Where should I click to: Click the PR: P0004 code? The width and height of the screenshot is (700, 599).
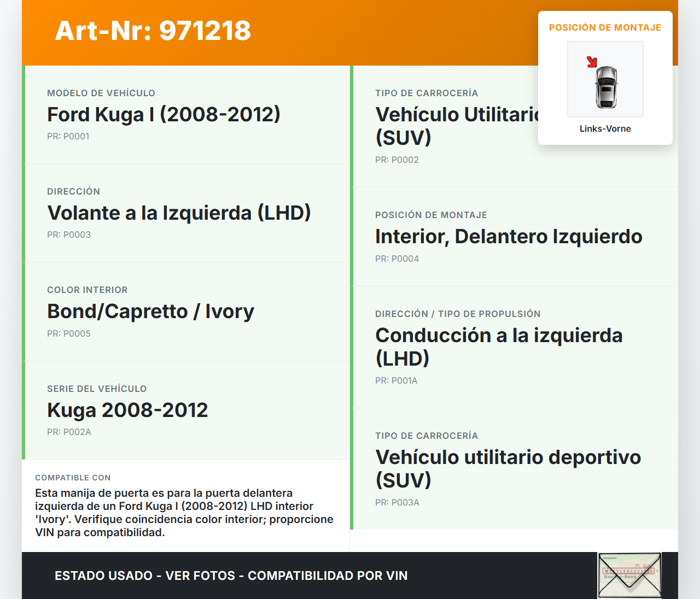[397, 259]
